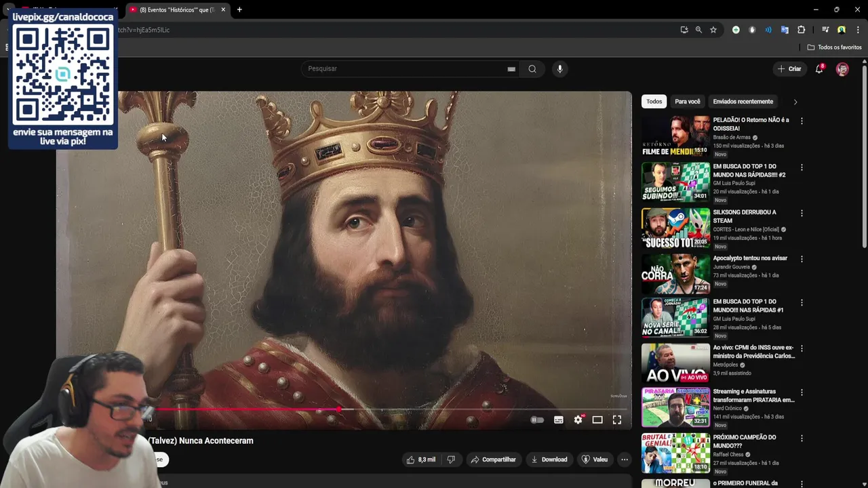This screenshot has height=488, width=868.
Task: Open Chrome profile avatar
Action: point(842,30)
